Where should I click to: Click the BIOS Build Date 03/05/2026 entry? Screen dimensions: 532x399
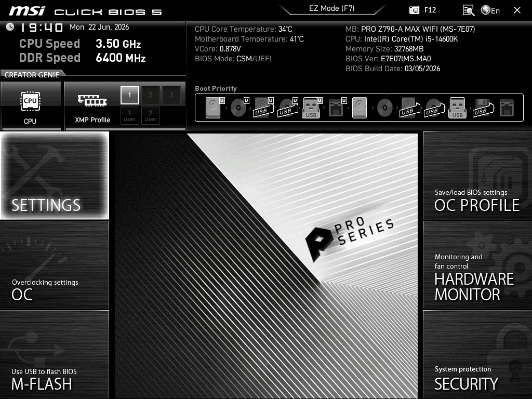(x=393, y=69)
